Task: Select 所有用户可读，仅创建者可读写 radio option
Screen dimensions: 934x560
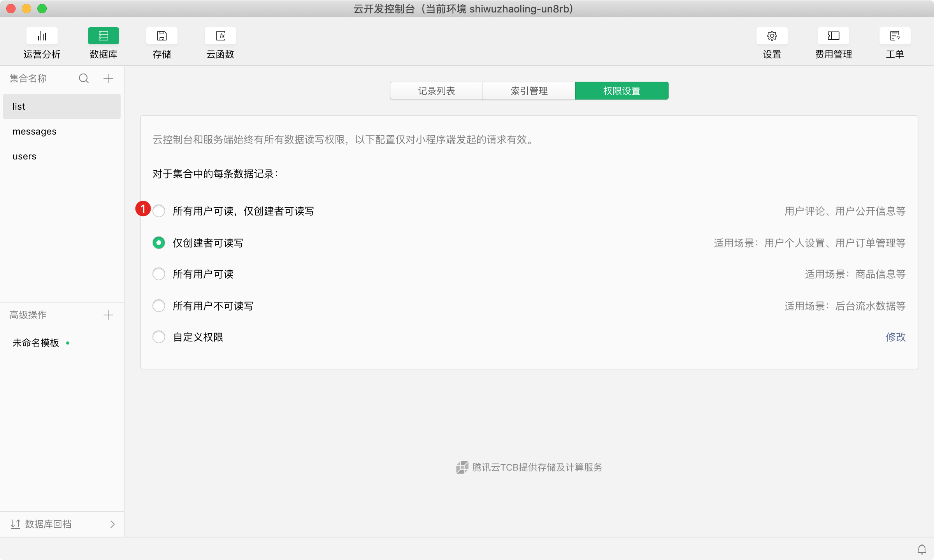Action: (159, 211)
